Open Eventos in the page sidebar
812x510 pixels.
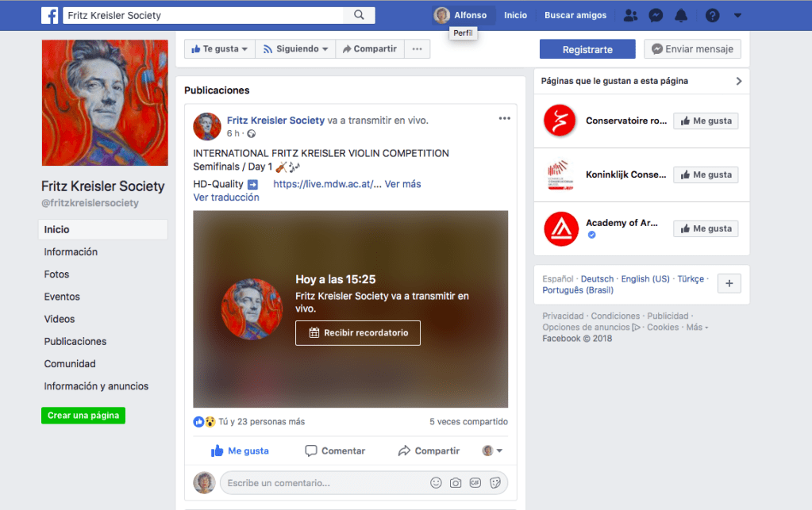click(x=62, y=297)
